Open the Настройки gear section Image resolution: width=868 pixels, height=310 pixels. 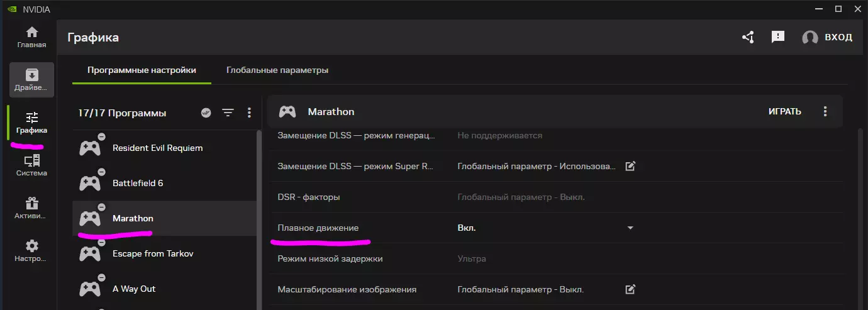pos(31,251)
